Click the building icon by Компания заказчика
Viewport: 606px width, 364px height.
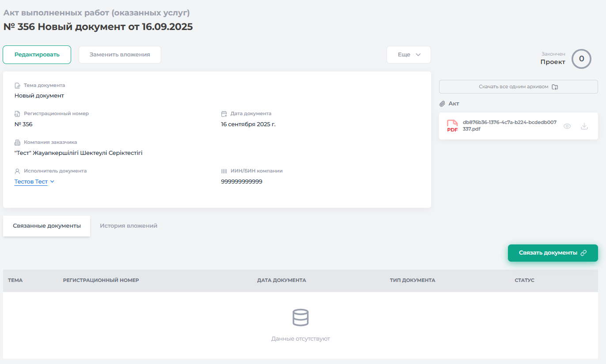click(x=18, y=143)
